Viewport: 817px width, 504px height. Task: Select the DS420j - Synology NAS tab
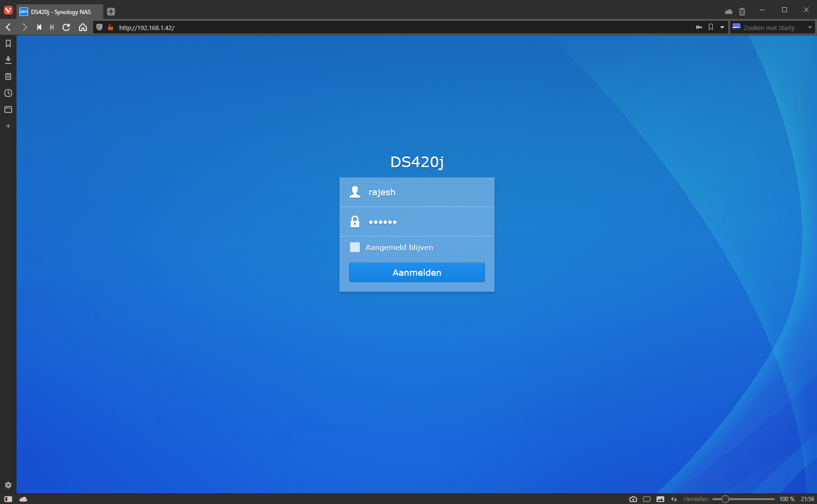(x=61, y=12)
